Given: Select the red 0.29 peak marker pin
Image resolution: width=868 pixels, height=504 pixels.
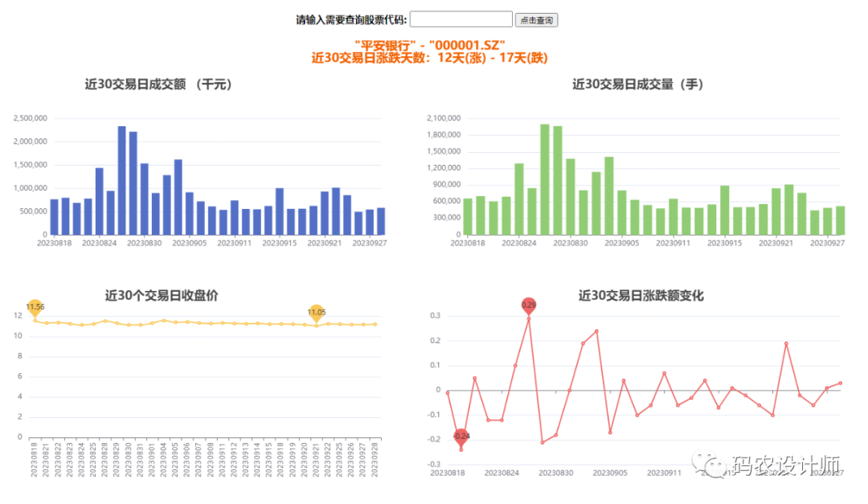Looking at the screenshot, I should click(x=529, y=305).
